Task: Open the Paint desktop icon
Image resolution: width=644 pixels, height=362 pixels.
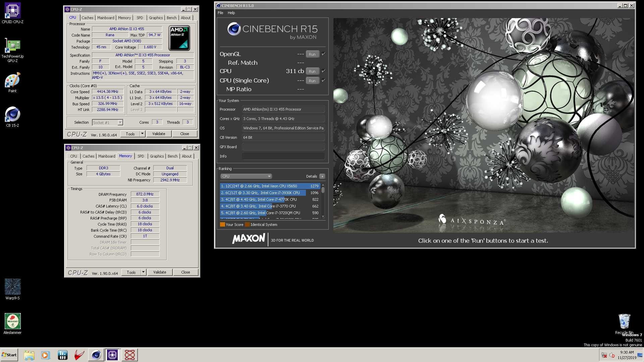Action: 12,82
